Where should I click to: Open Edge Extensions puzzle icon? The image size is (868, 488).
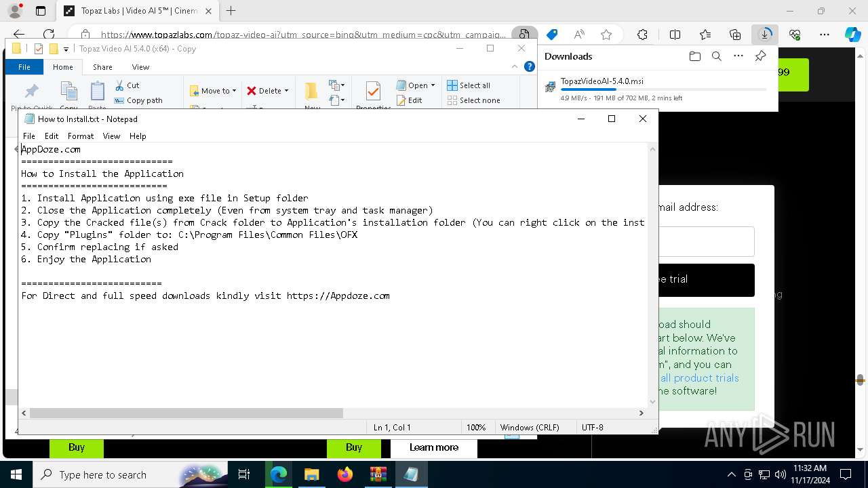pos(642,35)
